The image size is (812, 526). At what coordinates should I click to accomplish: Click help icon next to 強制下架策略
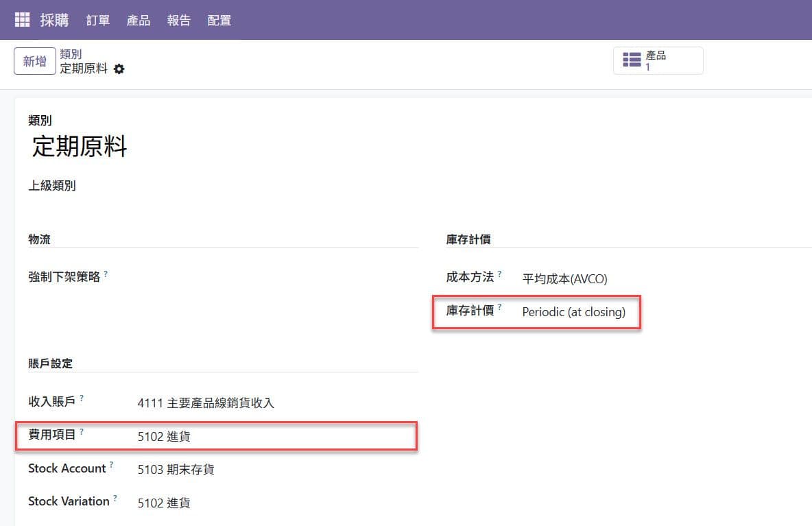[106, 274]
